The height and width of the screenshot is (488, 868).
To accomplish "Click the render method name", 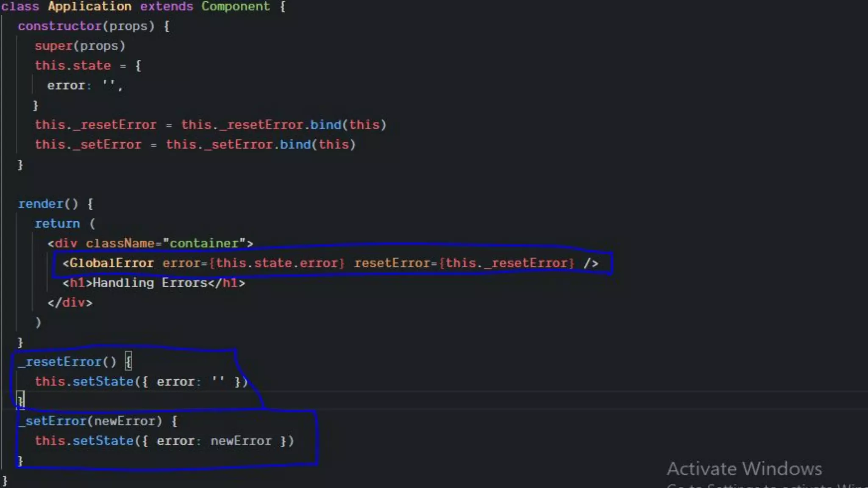I will point(41,204).
